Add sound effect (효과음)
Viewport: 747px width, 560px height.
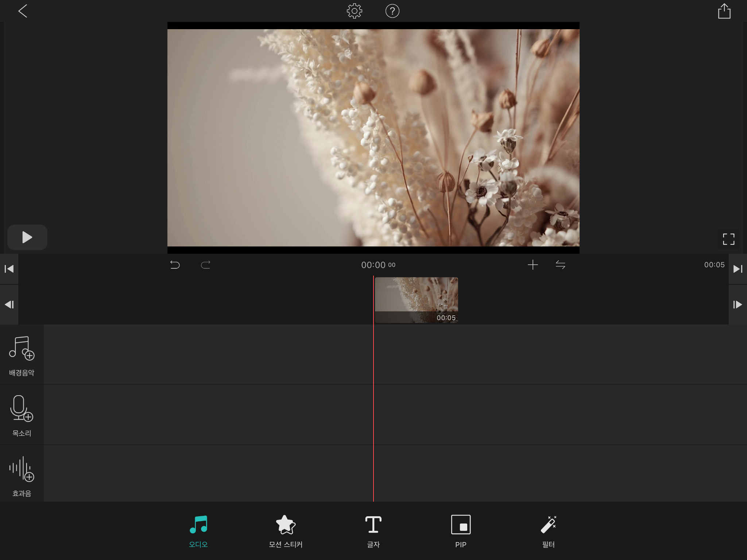(22, 475)
